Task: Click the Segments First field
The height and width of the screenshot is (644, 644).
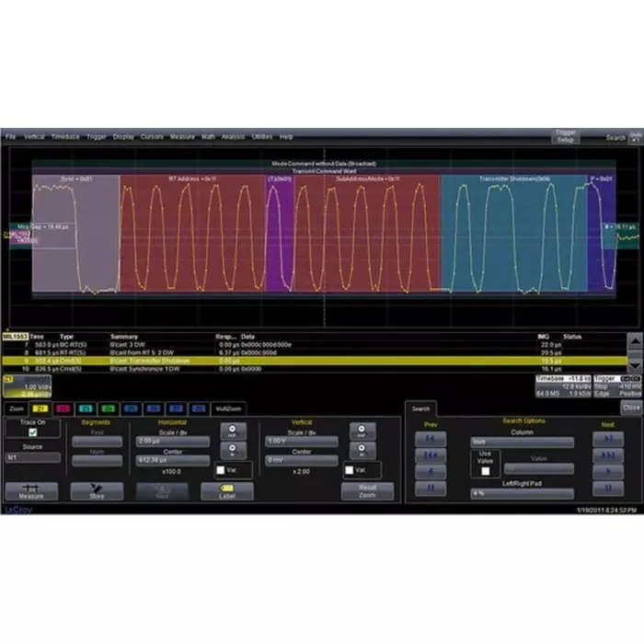Action: [97, 442]
